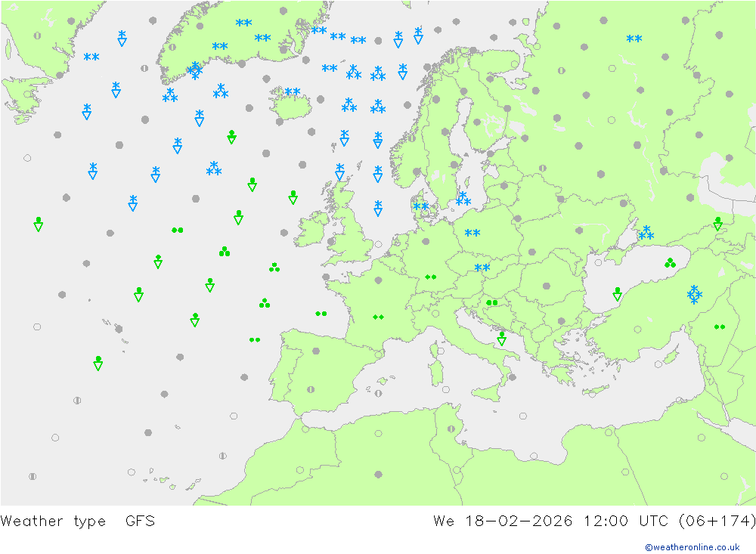The width and height of the screenshot is (756, 554).
Task: Click the half-filled cloud symbol over southern Spain
Action: click(x=311, y=389)
